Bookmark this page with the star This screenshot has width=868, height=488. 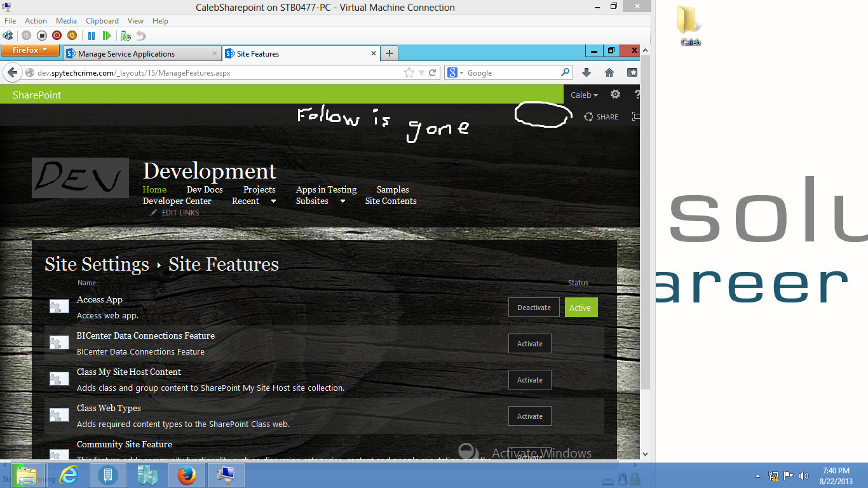point(409,73)
